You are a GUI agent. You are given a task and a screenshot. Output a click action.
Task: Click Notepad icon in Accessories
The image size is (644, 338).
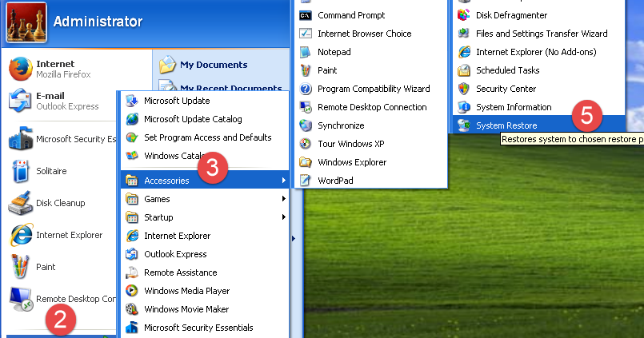pos(305,52)
